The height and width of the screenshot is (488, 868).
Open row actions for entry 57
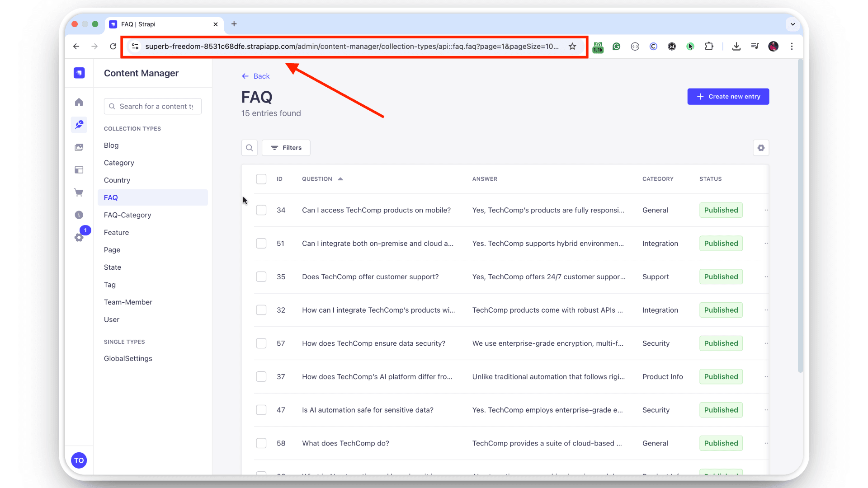point(766,343)
